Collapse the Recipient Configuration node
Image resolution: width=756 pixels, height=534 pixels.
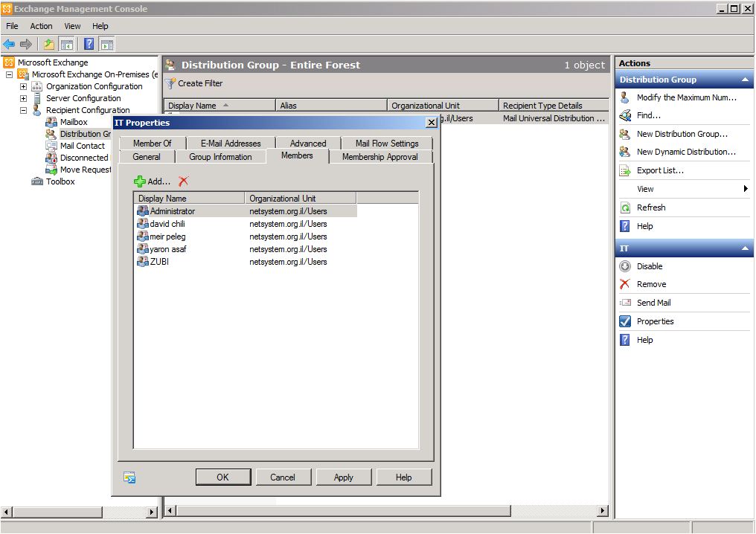pos(23,110)
